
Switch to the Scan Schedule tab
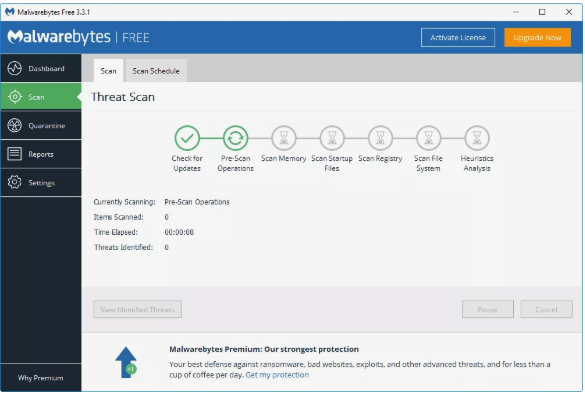point(156,71)
